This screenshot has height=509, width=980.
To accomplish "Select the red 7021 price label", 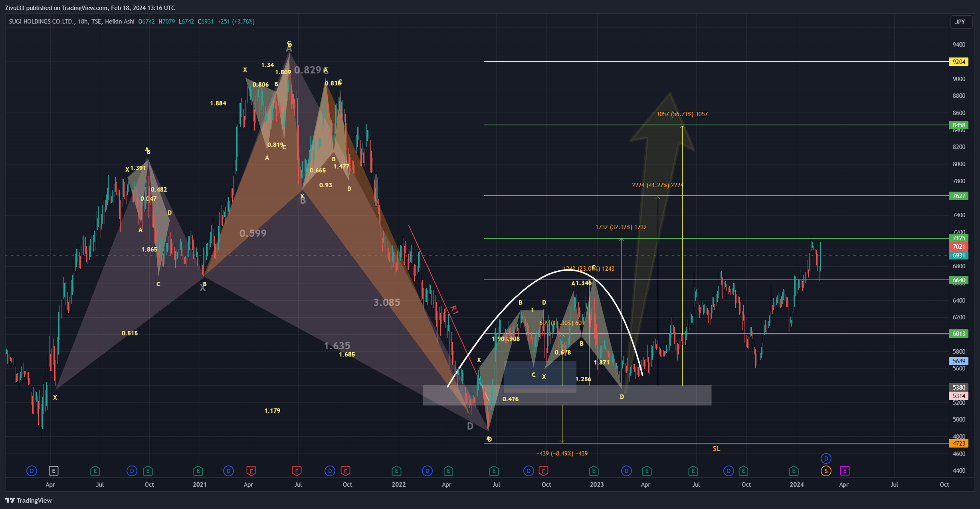I will pos(958,247).
